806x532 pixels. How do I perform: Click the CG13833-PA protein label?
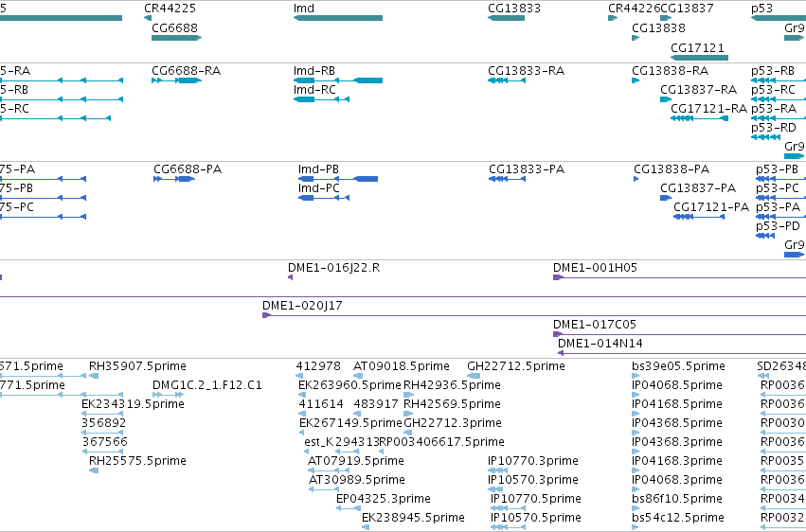[527, 168]
